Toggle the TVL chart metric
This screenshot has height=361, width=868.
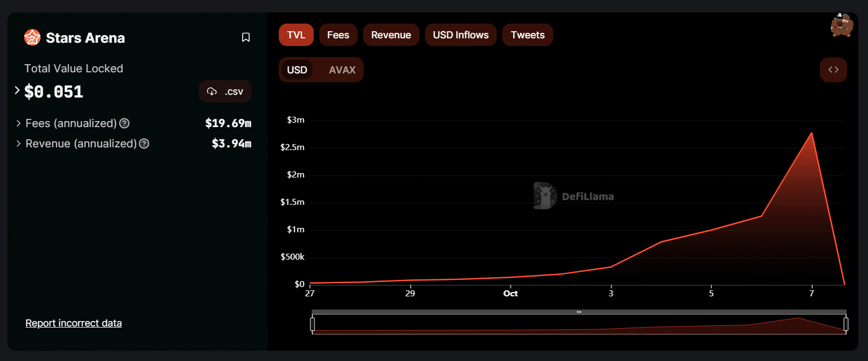pos(296,35)
